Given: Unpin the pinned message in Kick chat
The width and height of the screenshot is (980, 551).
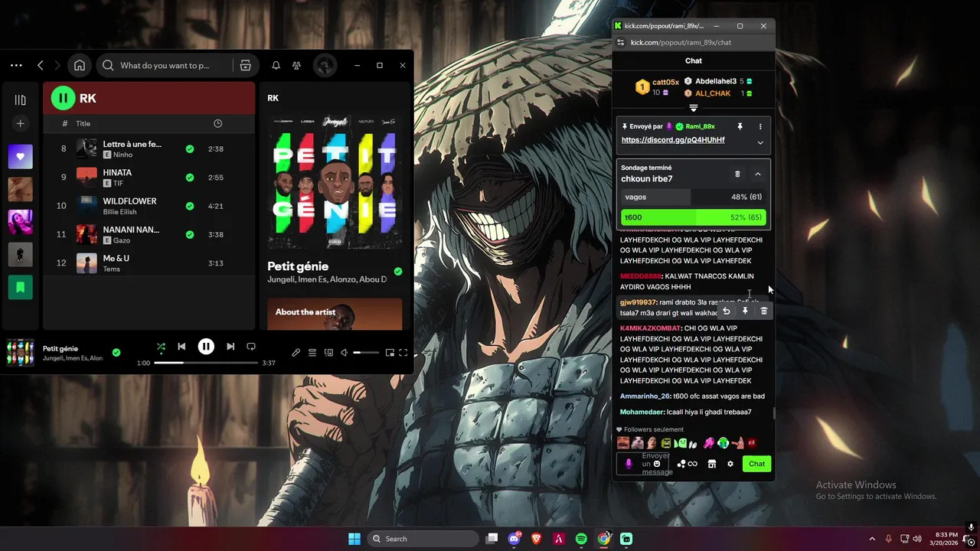Looking at the screenshot, I should click(x=740, y=126).
